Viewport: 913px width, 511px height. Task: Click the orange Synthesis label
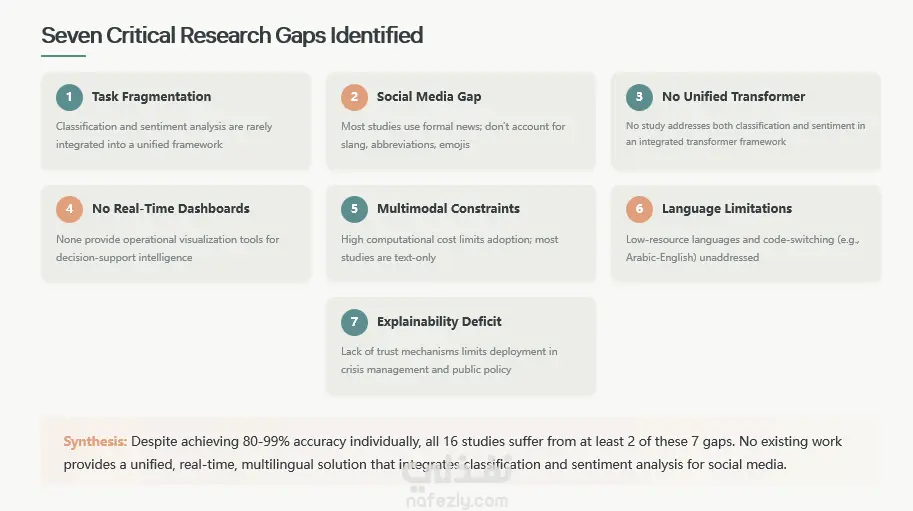pos(95,441)
